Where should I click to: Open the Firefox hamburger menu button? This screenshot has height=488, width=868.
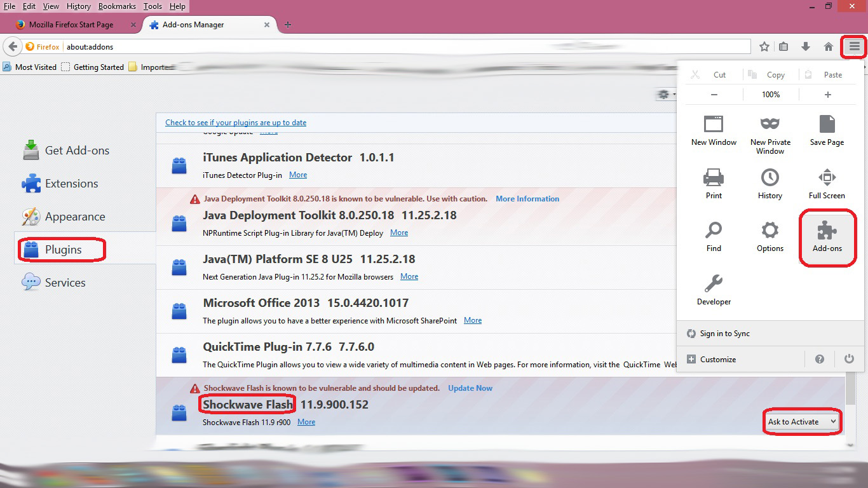pyautogui.click(x=854, y=46)
